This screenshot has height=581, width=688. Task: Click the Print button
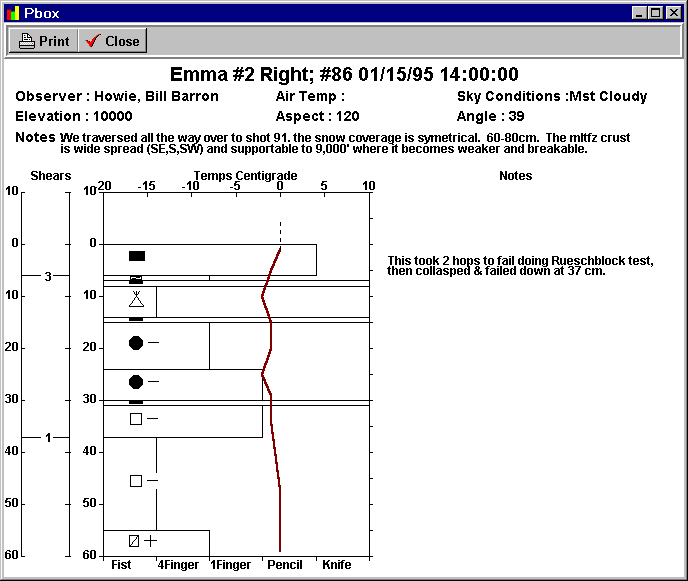[x=44, y=41]
